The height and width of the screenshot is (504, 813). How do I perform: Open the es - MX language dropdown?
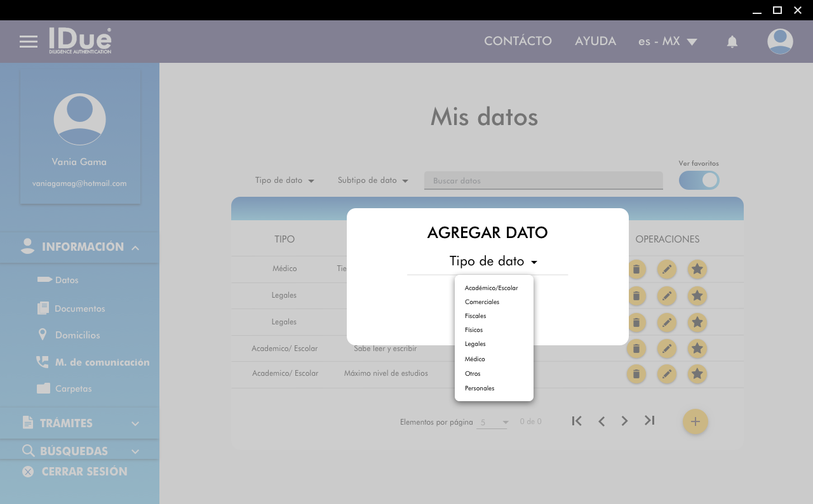[x=668, y=41]
